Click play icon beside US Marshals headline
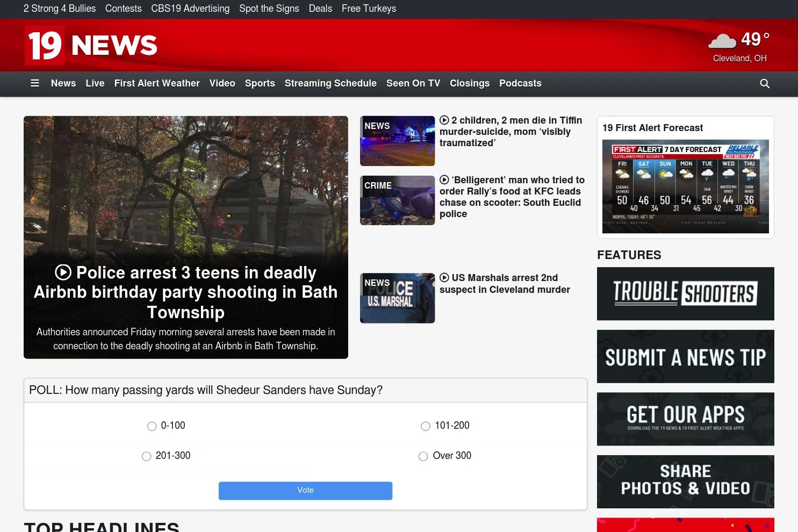This screenshot has width=798, height=532. (444, 278)
